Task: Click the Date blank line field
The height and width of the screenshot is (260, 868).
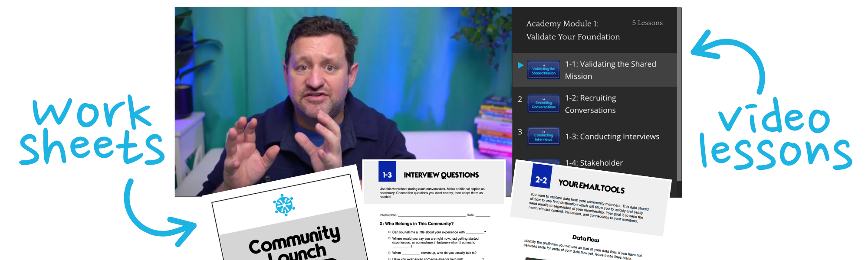Action: coord(483,215)
